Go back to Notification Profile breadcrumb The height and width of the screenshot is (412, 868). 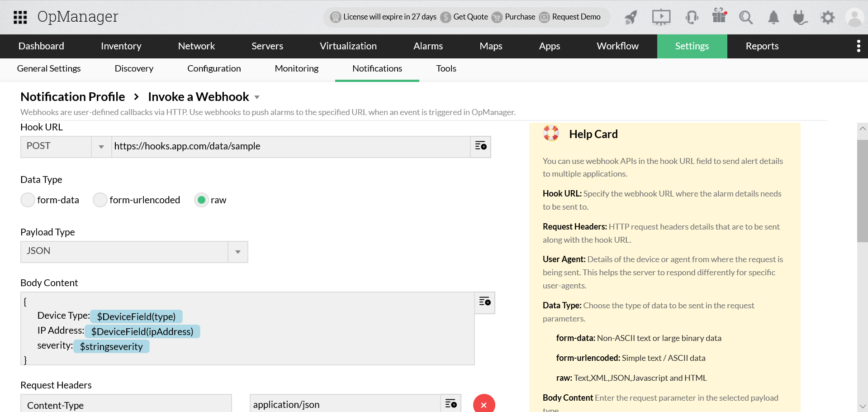click(x=73, y=97)
